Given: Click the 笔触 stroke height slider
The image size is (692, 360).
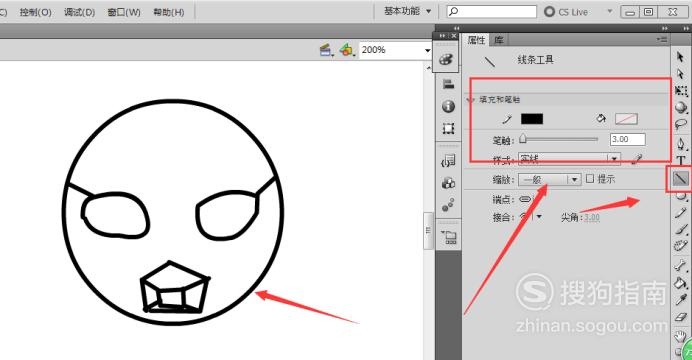Looking at the screenshot, I should coord(560,139).
